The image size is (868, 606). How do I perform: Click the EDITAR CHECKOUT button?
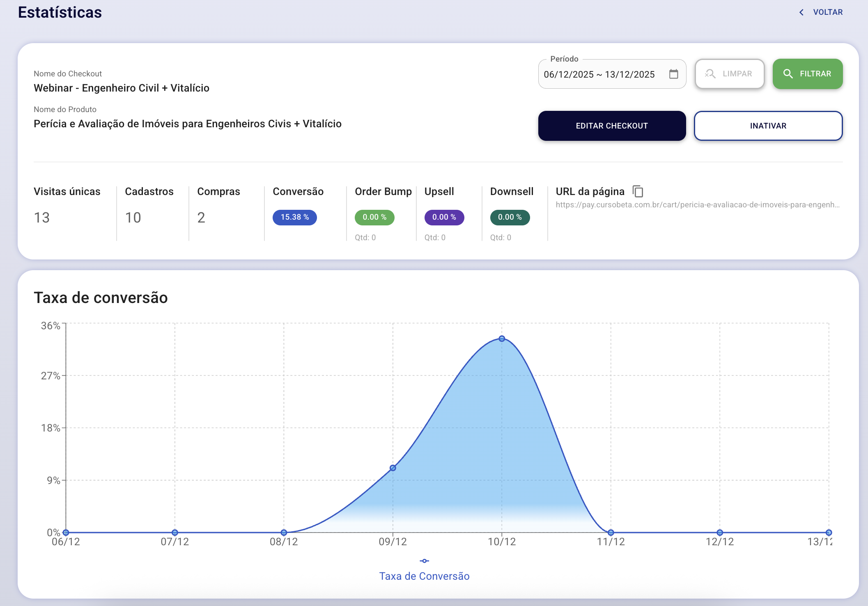pyautogui.click(x=612, y=126)
